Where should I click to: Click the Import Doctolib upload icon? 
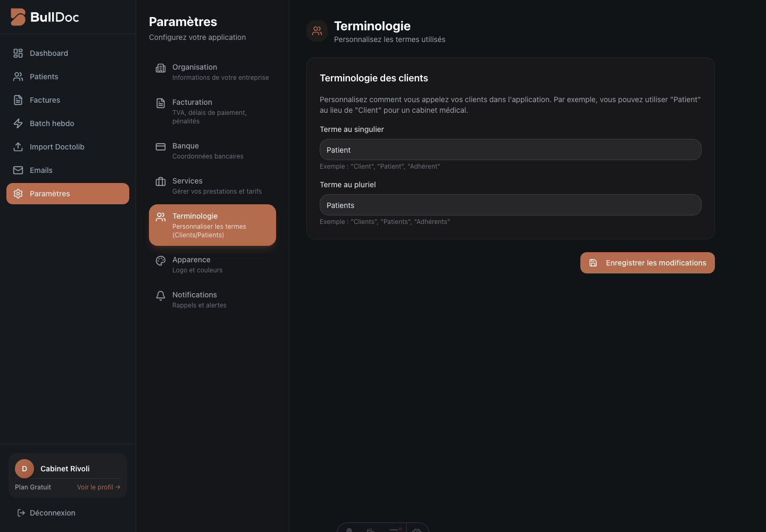(x=18, y=147)
